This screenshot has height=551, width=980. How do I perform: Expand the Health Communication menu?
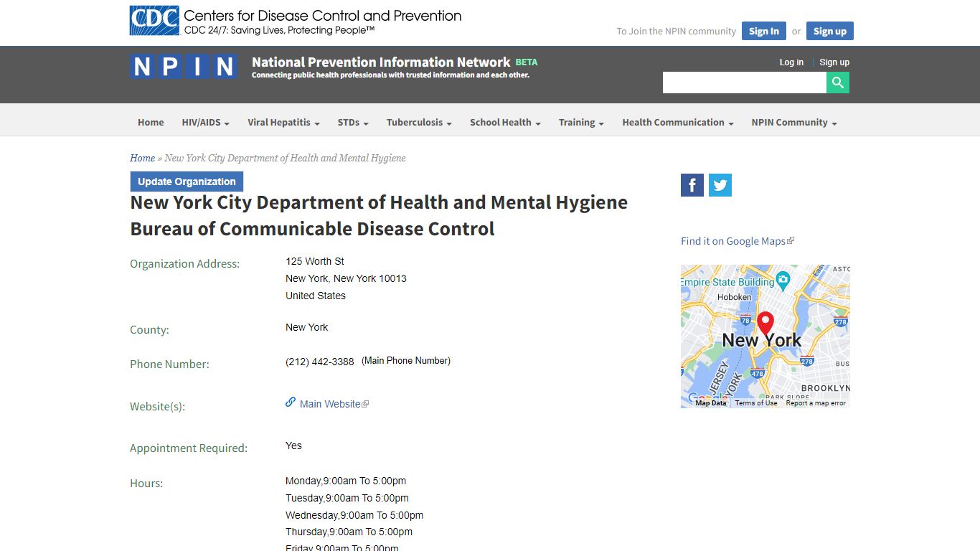678,123
